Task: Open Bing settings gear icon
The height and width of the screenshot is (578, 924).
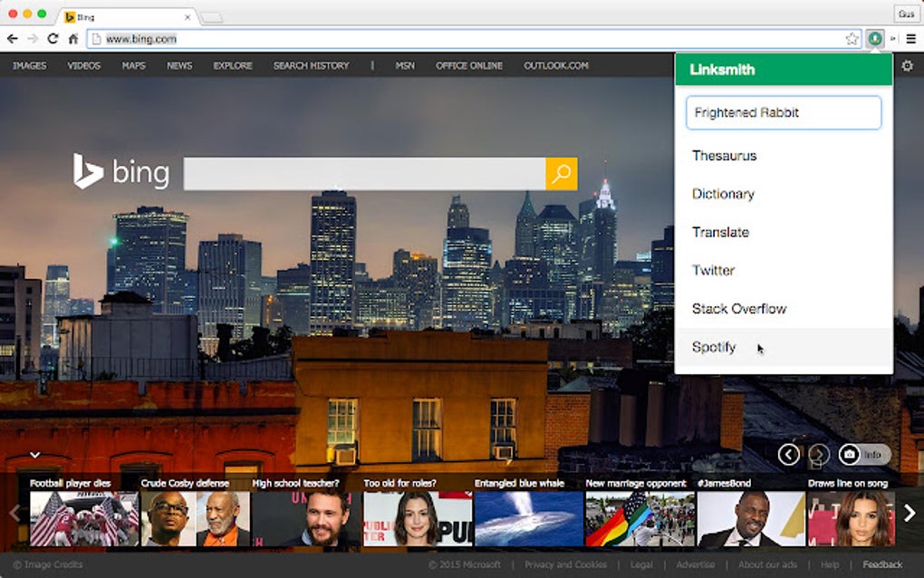Action: coord(908,66)
